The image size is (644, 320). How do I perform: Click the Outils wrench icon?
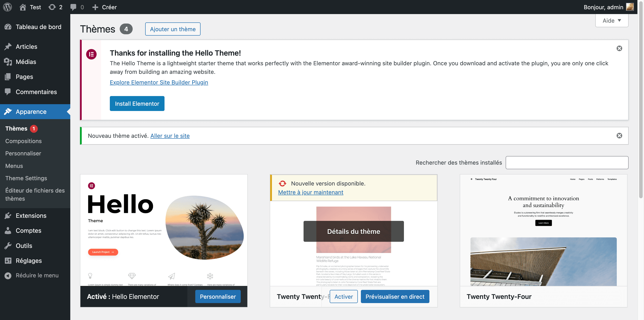click(x=8, y=246)
